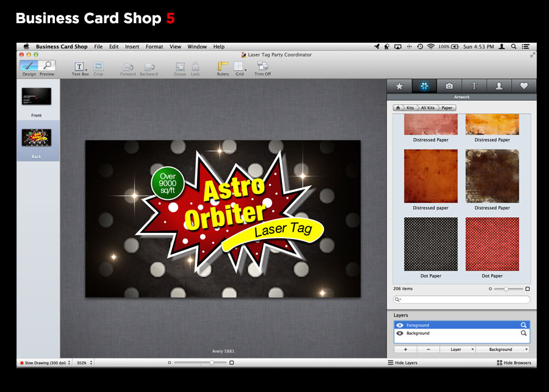Go to All Kits breadcrumb
549x392 pixels.
(x=428, y=108)
